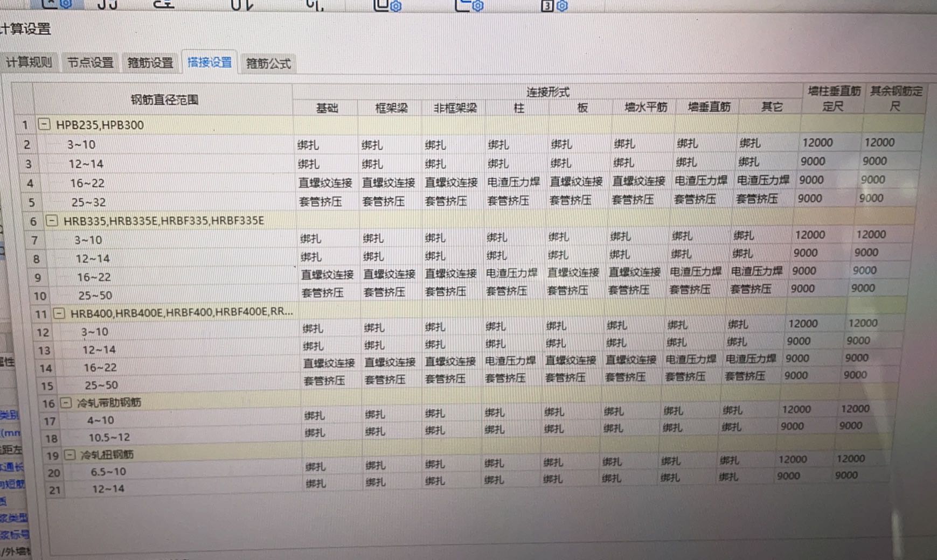
Task: Collapse the HRB335,HRB335E group row
Action: click(x=52, y=220)
